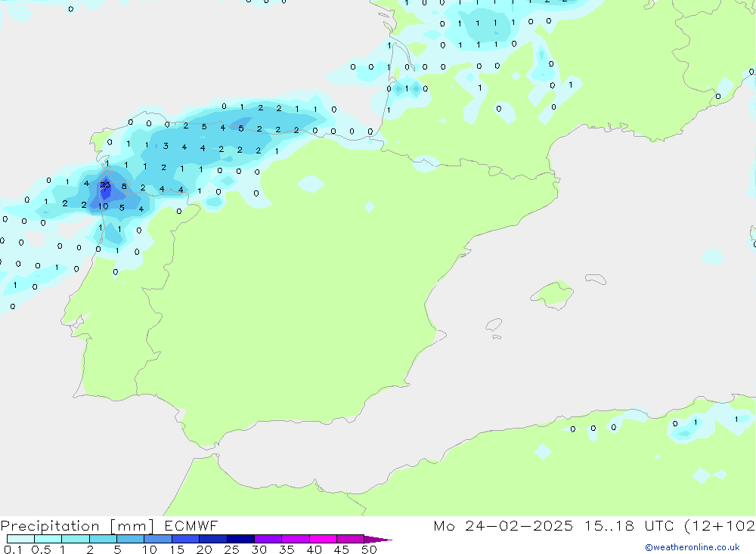Image resolution: width=756 pixels, height=554 pixels.
Task: Select the over-50 mm arrow tip of legend
Action: pyautogui.click(x=377, y=540)
